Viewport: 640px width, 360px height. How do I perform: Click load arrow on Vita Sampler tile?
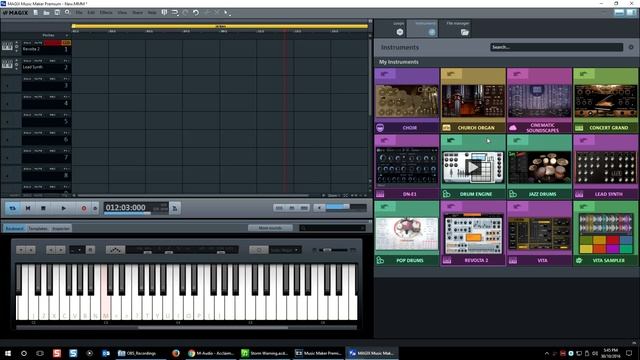tap(583, 207)
